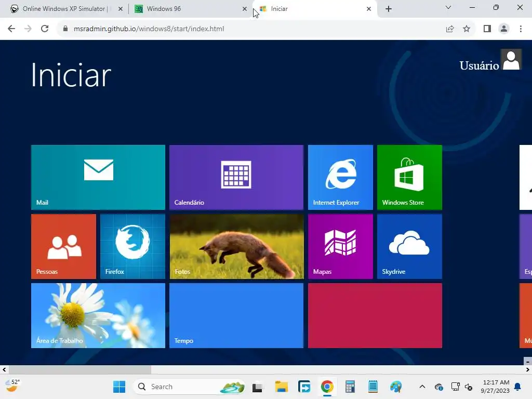
Task: Click the muted volume tray icon
Action: (469, 387)
